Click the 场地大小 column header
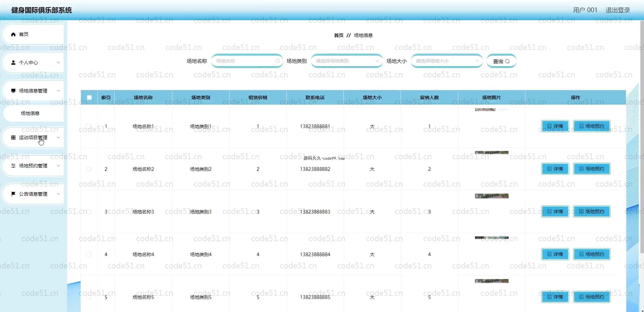The width and height of the screenshot is (644, 312). click(x=372, y=97)
